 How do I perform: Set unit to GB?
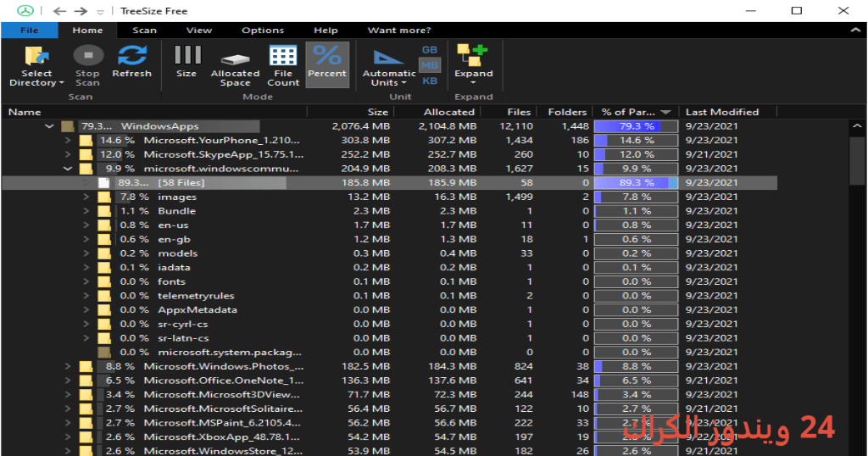(430, 50)
